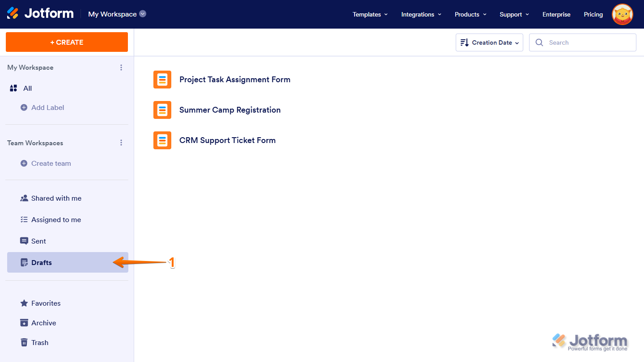Click the Assigned to me checklist icon
The image size is (644, 362).
pos(24,219)
